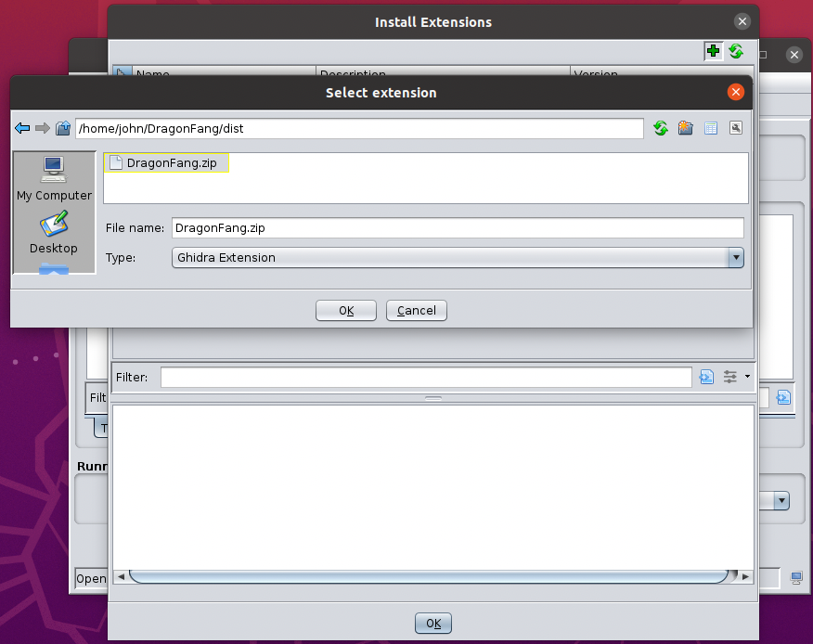Refresh extensions list in Install Extensions

point(736,51)
